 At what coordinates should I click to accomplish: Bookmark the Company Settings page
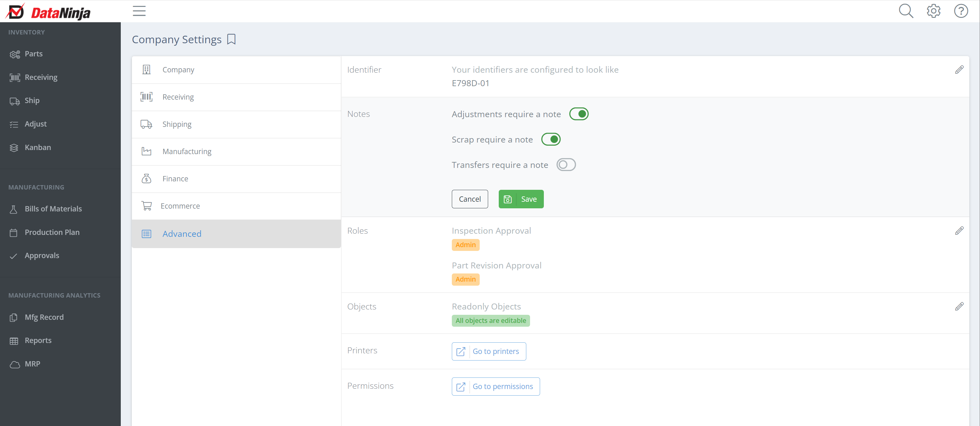pos(231,39)
